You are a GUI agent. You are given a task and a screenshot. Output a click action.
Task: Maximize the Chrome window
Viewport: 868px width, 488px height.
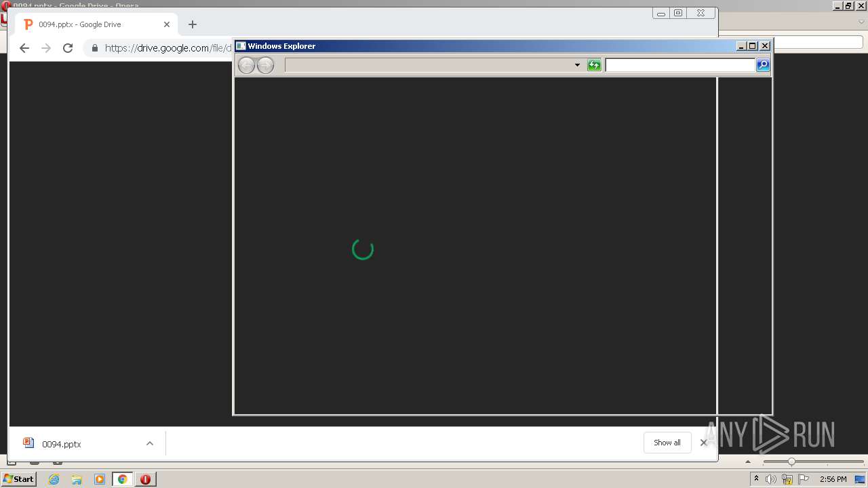pyautogui.click(x=678, y=13)
